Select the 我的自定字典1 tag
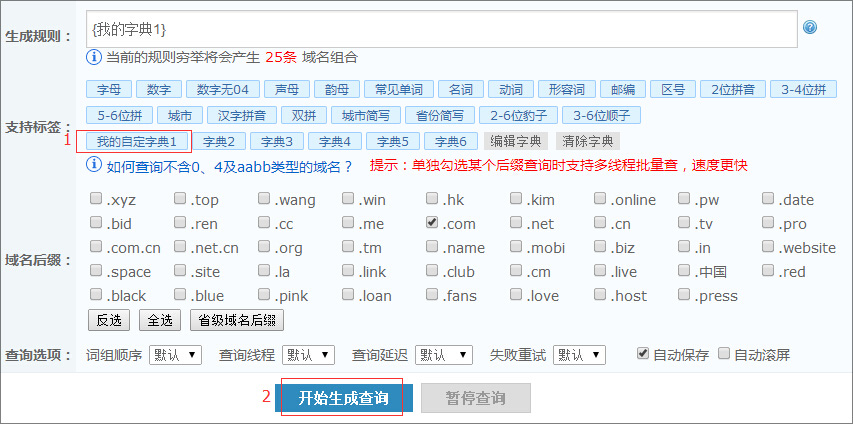This screenshot has height=424, width=853. 137,141
